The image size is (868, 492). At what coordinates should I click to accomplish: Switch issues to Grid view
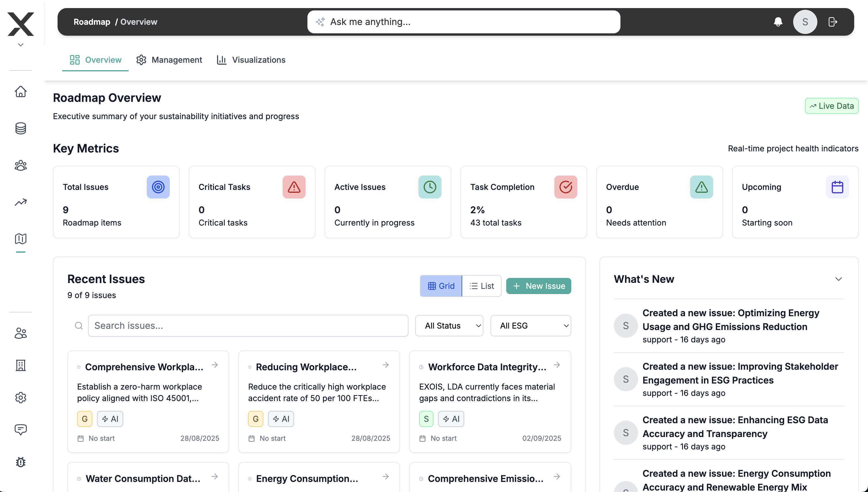pos(441,286)
